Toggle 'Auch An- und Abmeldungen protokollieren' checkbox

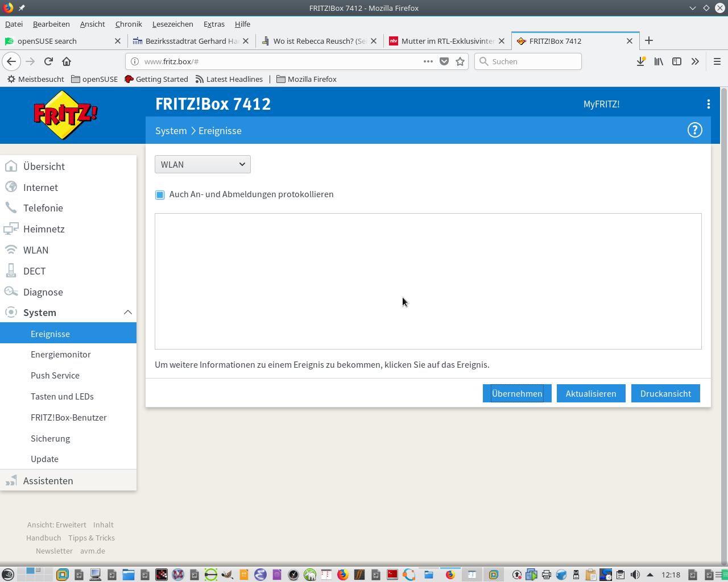[x=160, y=195]
